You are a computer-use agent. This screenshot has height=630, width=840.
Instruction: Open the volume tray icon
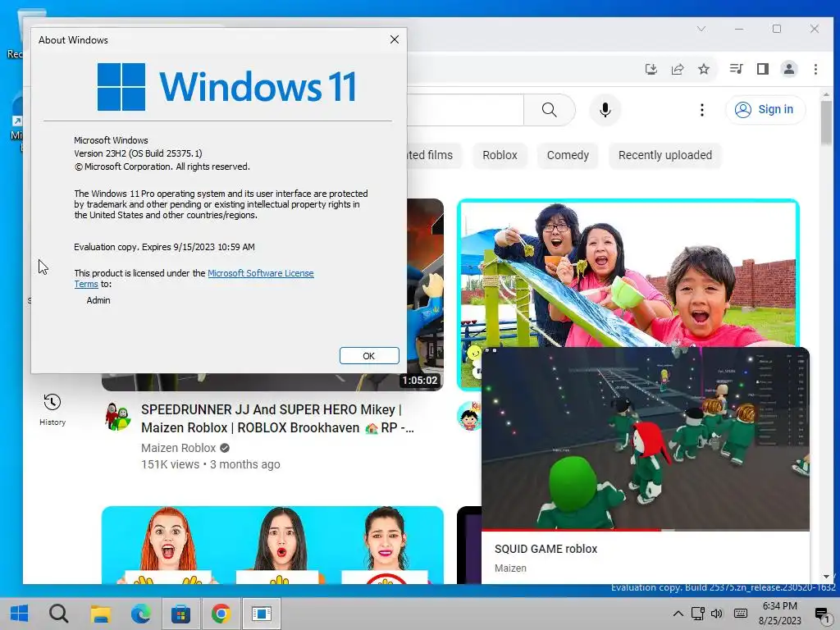[717, 614]
